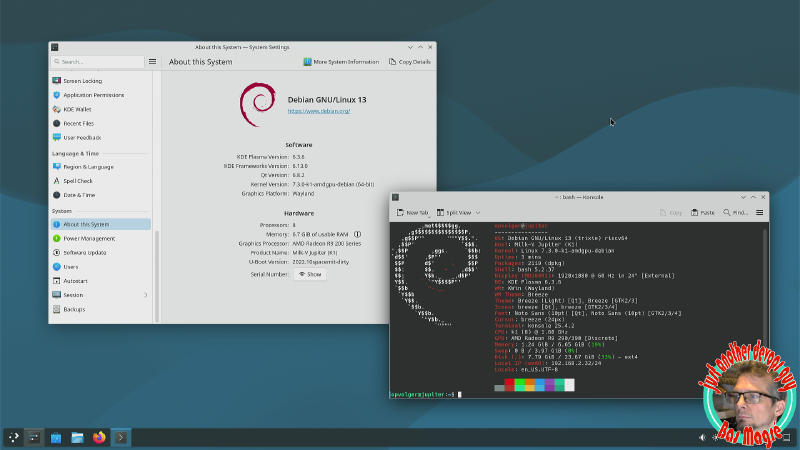This screenshot has width=800, height=450.
Task: Open the application launcher in taskbar
Action: 13,437
